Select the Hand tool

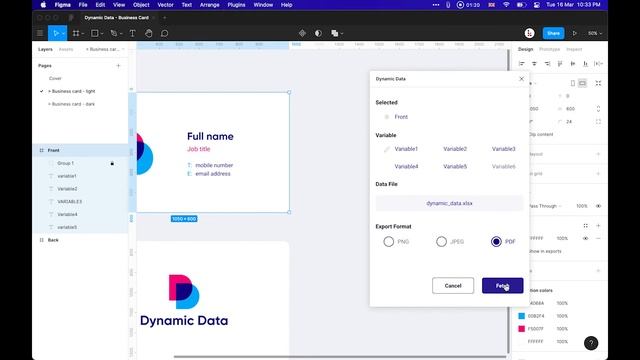[x=149, y=33]
